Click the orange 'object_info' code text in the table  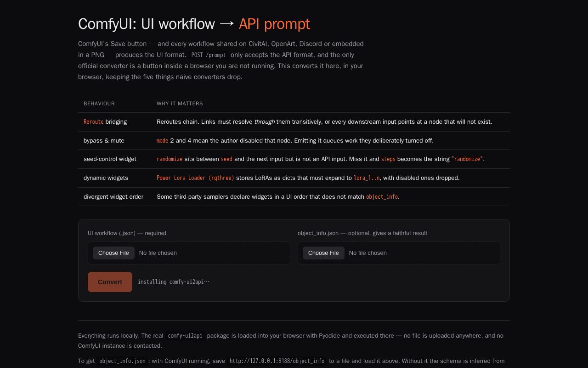coord(382,197)
